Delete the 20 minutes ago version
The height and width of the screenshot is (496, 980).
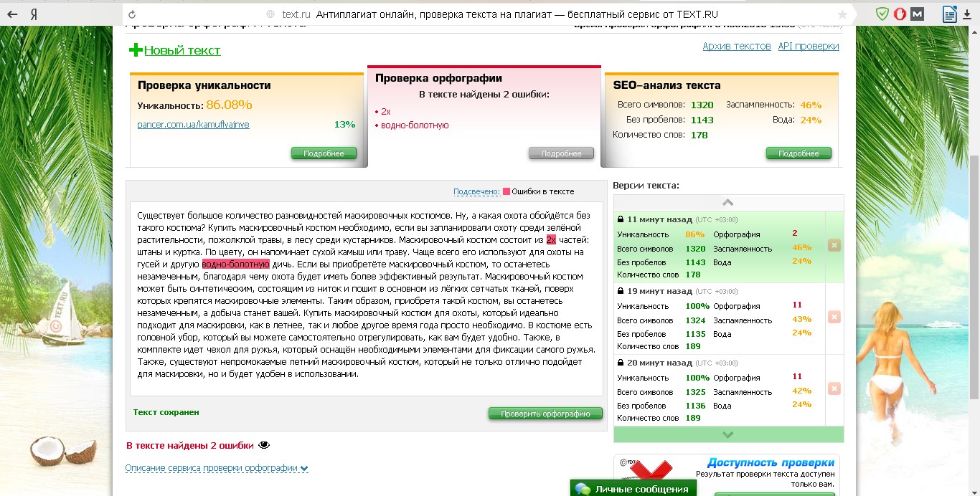tap(834, 388)
